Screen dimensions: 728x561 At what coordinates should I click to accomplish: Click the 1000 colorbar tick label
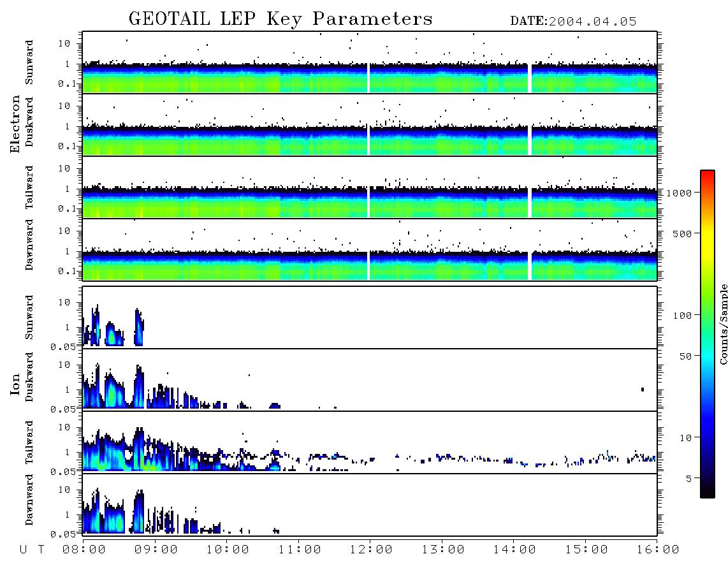pos(680,193)
